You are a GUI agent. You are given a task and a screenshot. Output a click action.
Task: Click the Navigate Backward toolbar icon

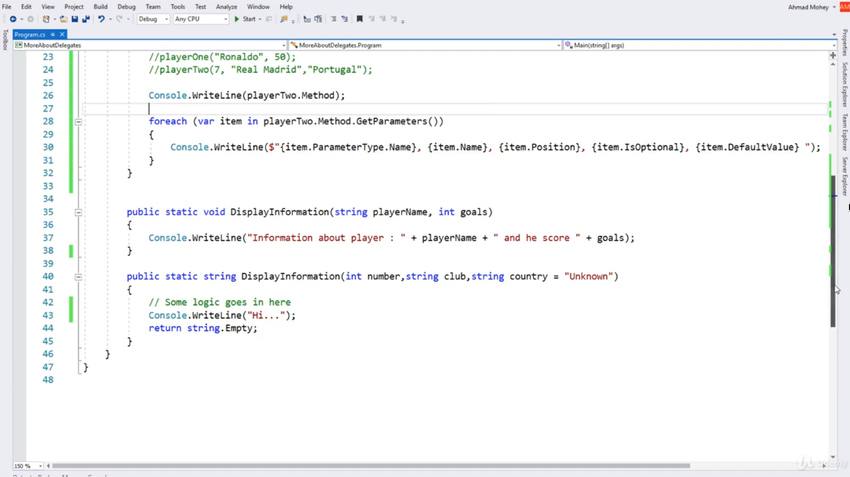coord(13,19)
